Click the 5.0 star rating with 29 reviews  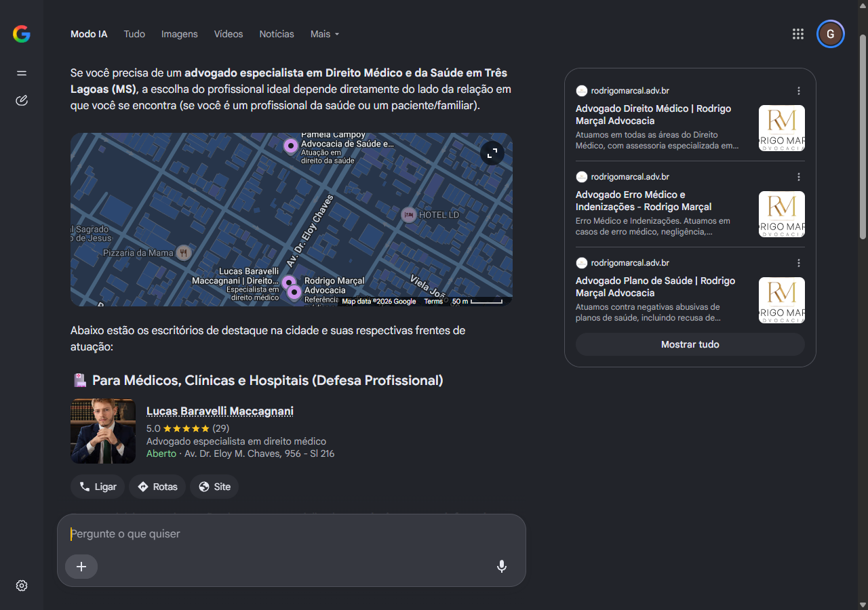click(x=188, y=428)
